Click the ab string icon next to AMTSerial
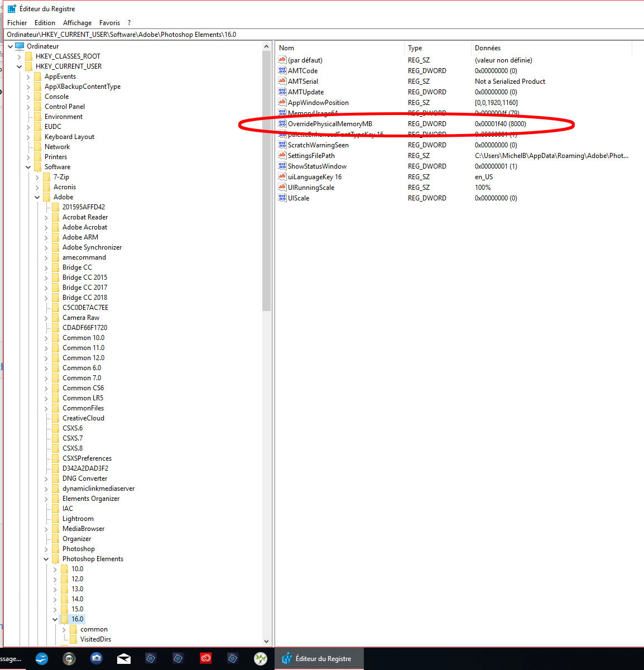The height and width of the screenshot is (670, 644). coord(282,81)
